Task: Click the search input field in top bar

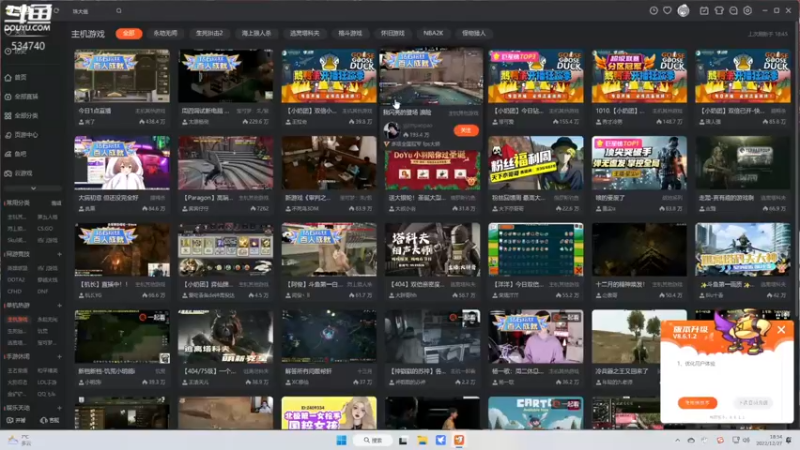Action: [x=92, y=11]
